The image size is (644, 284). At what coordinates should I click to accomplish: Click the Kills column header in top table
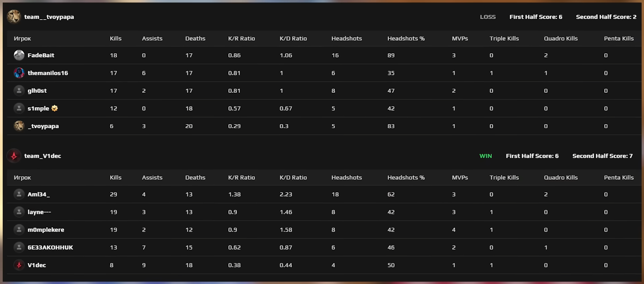pos(115,38)
